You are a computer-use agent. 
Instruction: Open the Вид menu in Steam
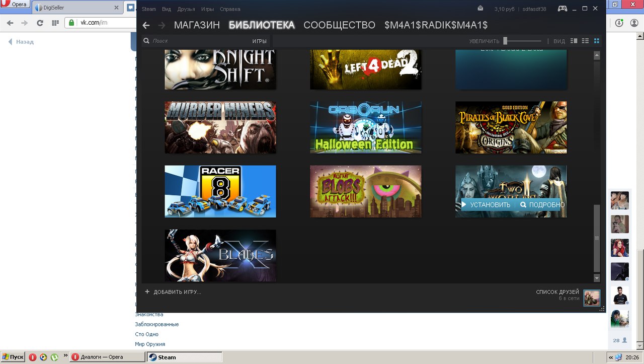pos(167,9)
